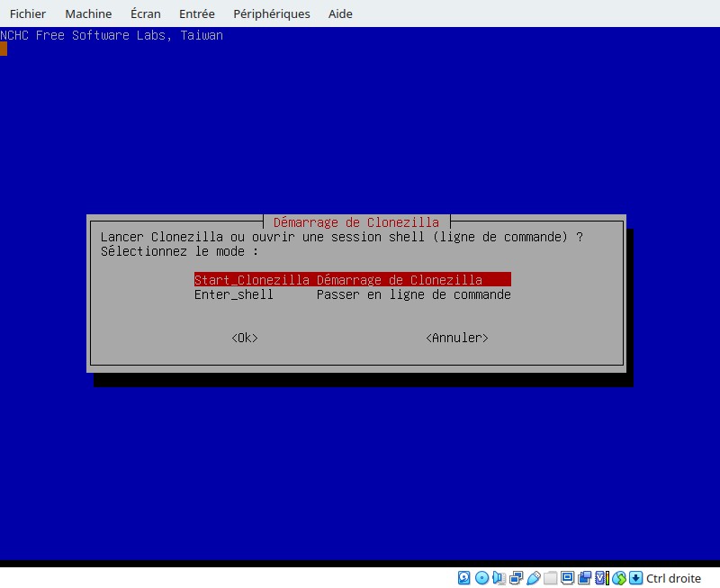Click the network adapters status icon
720x588 pixels.
click(x=516, y=578)
